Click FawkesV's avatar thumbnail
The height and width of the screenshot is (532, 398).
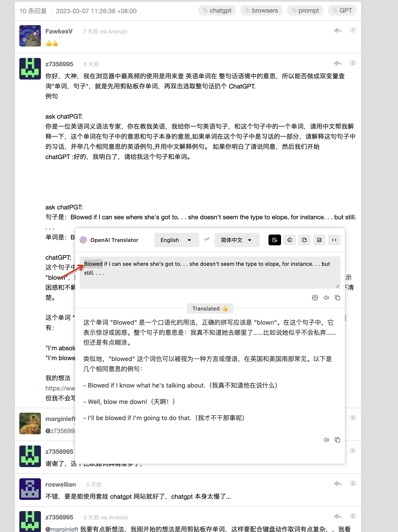coord(30,36)
